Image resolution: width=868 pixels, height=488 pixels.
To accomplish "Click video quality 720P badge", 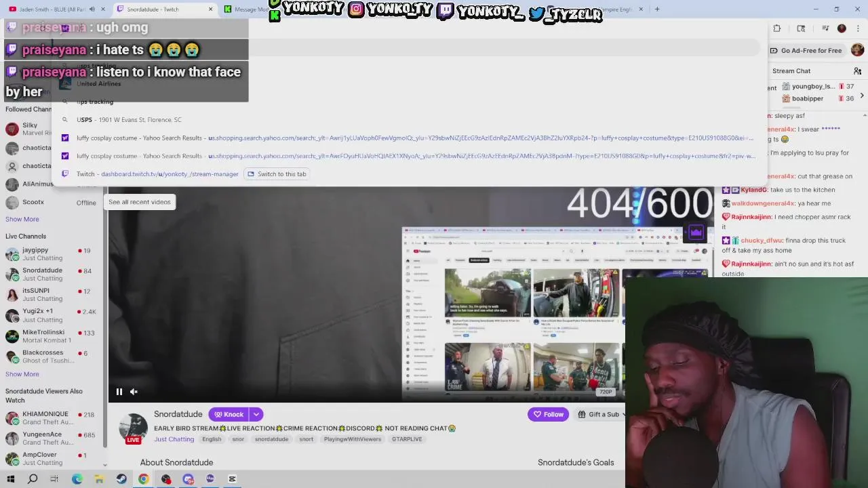I will click(x=606, y=392).
